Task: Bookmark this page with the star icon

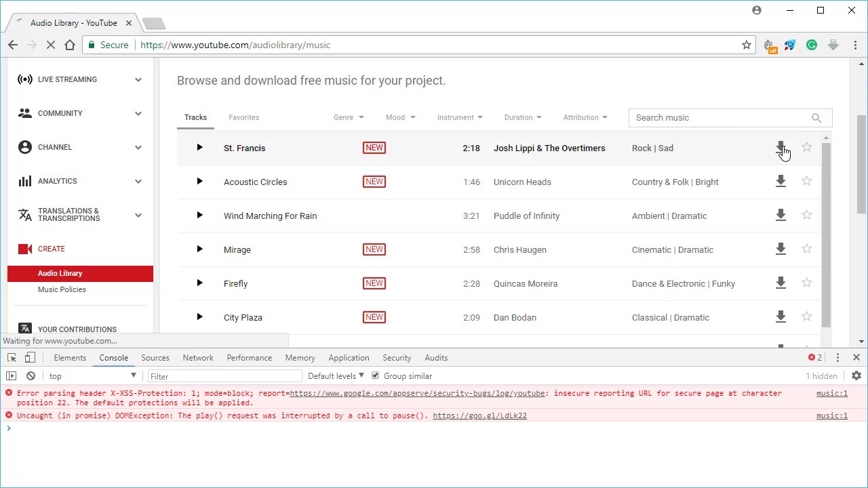Action: (747, 45)
